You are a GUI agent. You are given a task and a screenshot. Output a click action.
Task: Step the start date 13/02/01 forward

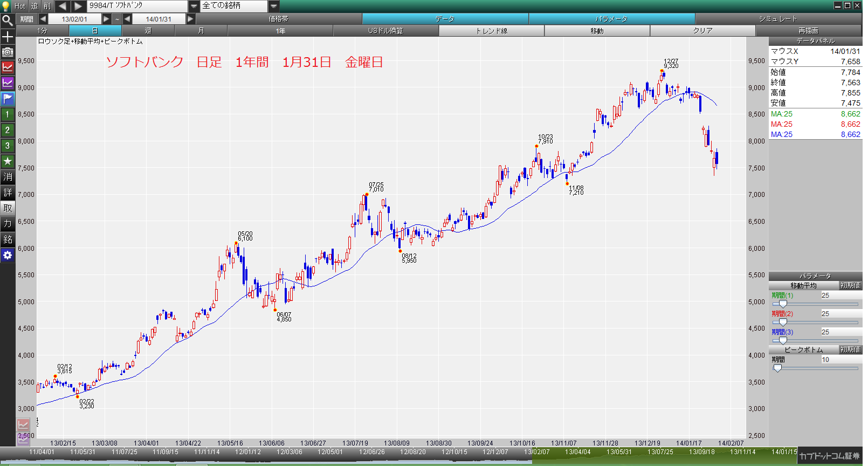(x=106, y=19)
